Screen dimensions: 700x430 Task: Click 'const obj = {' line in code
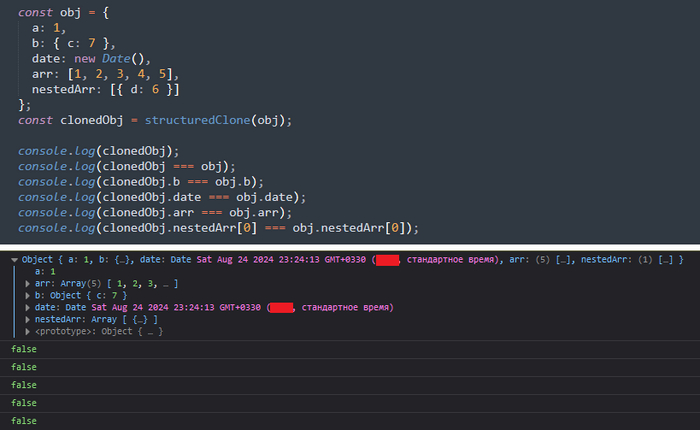[63, 13]
